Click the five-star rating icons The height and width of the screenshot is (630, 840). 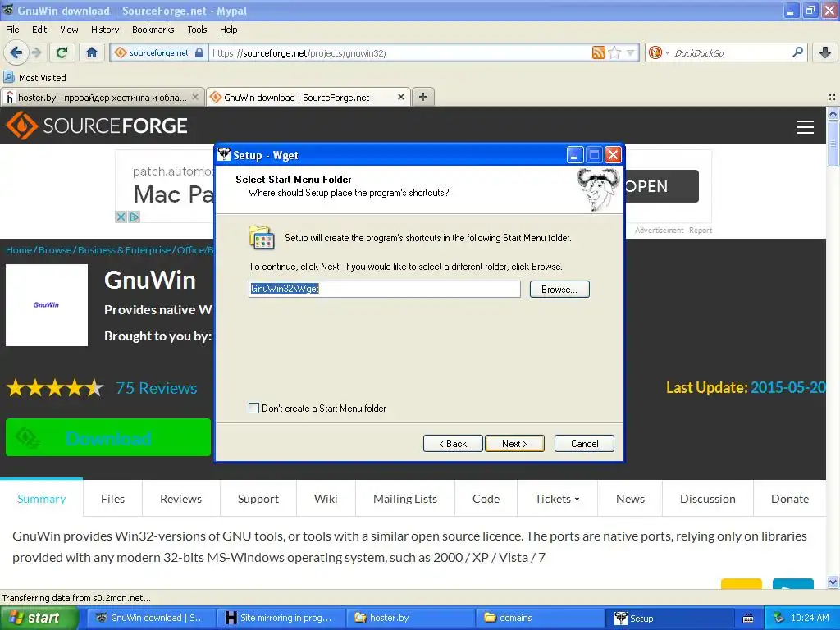click(x=55, y=387)
